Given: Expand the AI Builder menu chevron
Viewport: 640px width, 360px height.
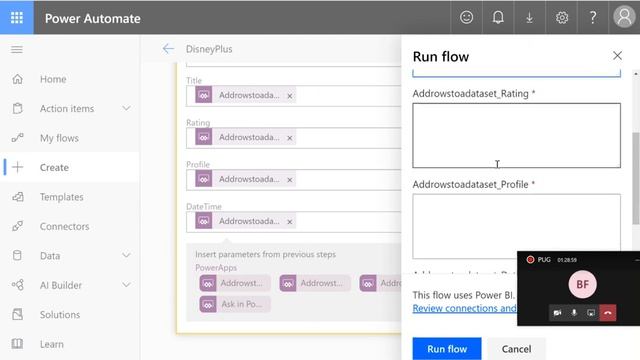Looking at the screenshot, I should pos(127,285).
